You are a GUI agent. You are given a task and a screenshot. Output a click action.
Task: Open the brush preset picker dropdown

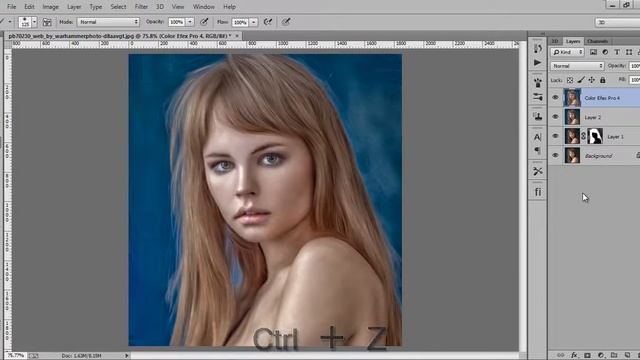34,22
